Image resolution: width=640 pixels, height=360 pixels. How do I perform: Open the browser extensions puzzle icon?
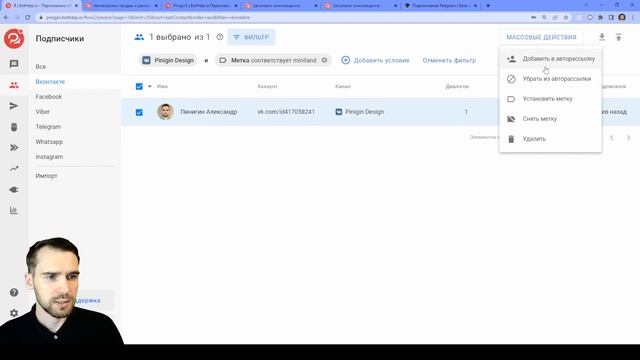600,18
